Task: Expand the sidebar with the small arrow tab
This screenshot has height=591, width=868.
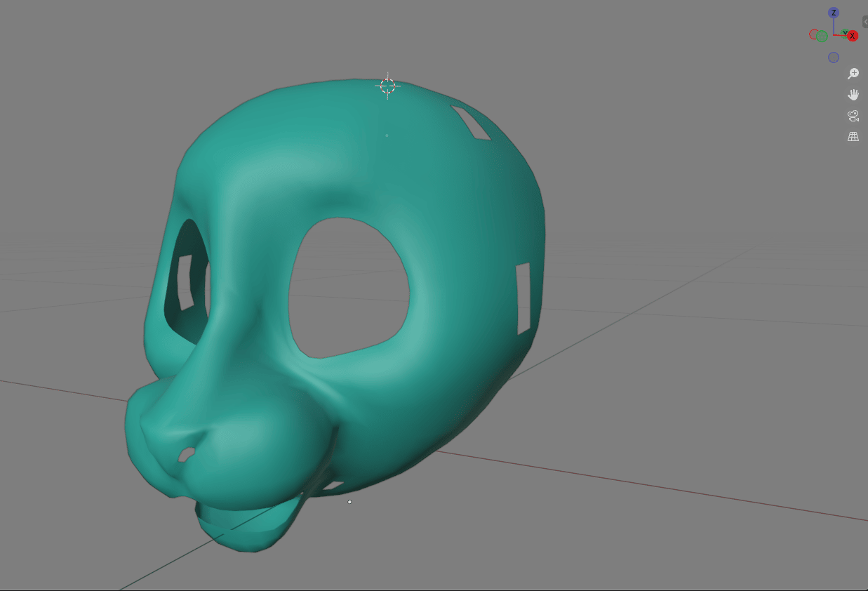Action: point(865,22)
